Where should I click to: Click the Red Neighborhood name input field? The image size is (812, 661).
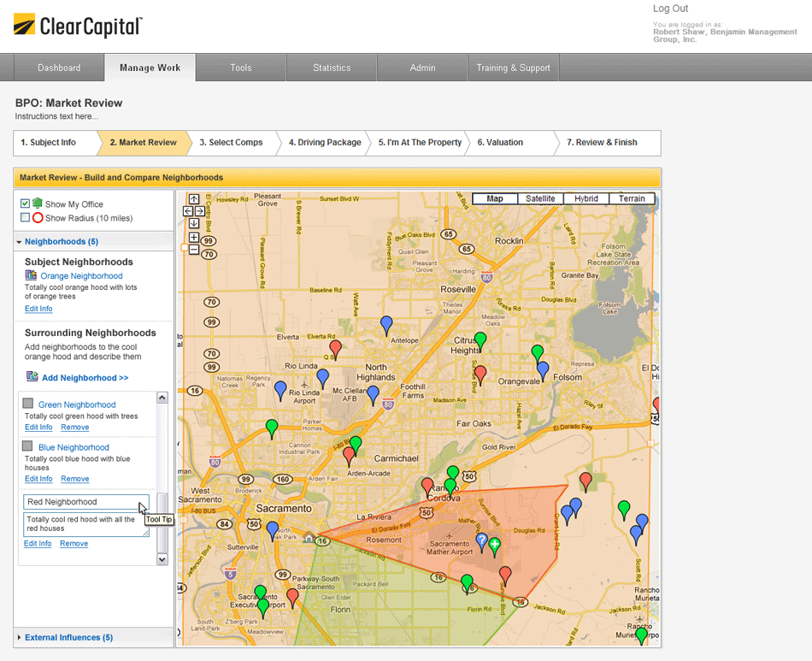[x=85, y=502]
